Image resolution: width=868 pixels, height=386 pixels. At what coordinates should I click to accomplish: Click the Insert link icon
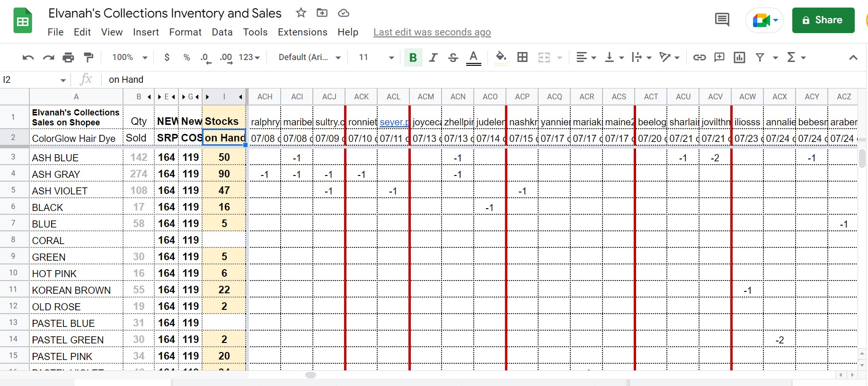699,57
